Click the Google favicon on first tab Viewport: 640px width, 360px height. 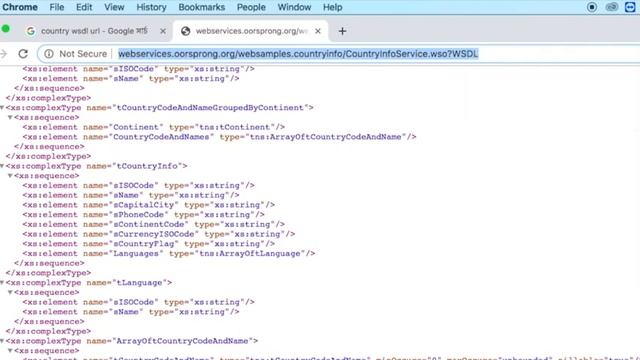pyautogui.click(x=31, y=31)
